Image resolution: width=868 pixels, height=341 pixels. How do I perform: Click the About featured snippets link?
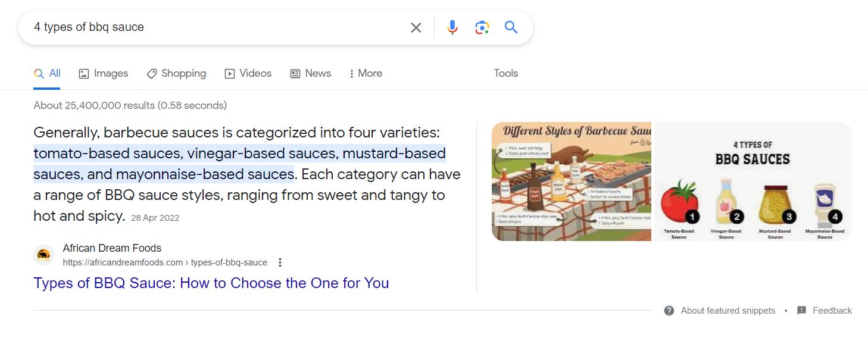tap(728, 311)
